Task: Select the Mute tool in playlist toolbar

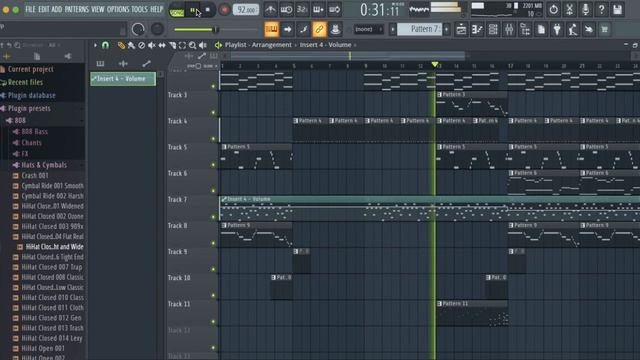Action: click(151, 45)
